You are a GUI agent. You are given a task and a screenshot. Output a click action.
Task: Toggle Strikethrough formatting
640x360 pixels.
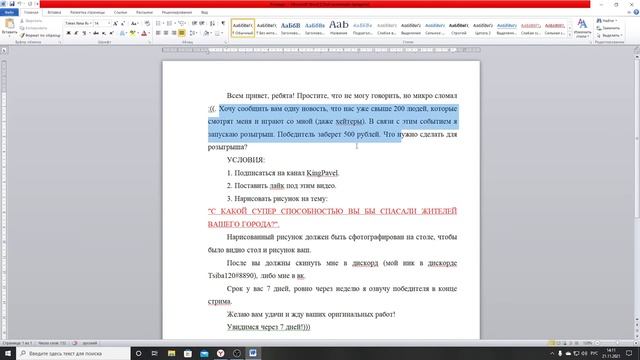[x=96, y=33]
